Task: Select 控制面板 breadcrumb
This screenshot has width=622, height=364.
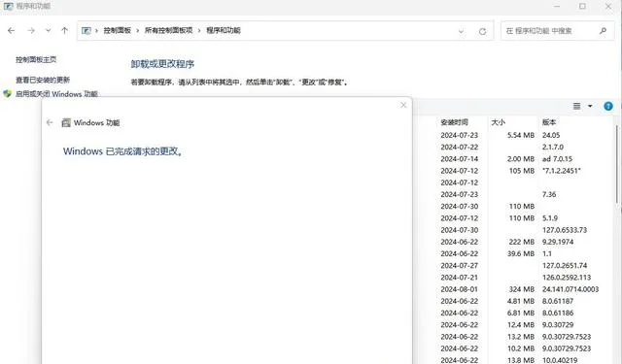Action: tap(118, 30)
